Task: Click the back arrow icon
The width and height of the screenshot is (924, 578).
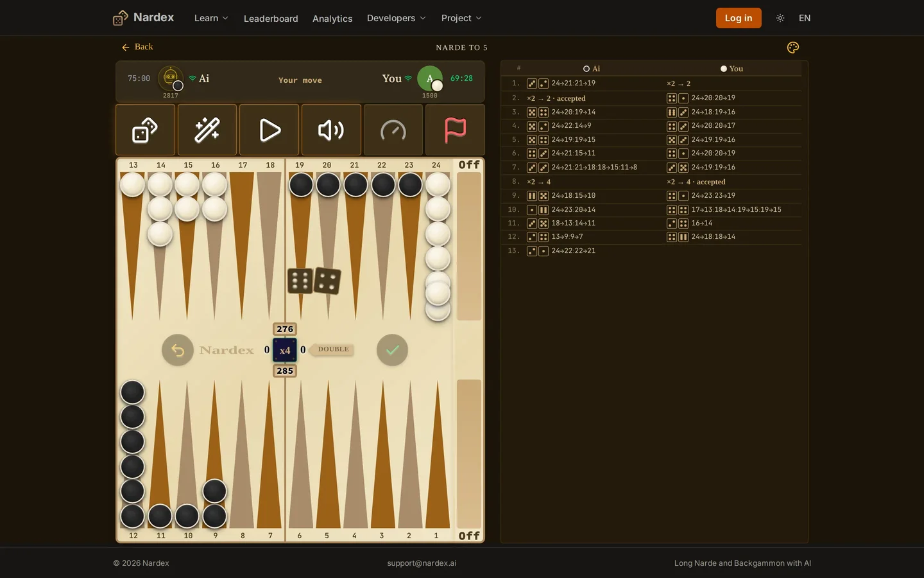Action: tap(126, 47)
